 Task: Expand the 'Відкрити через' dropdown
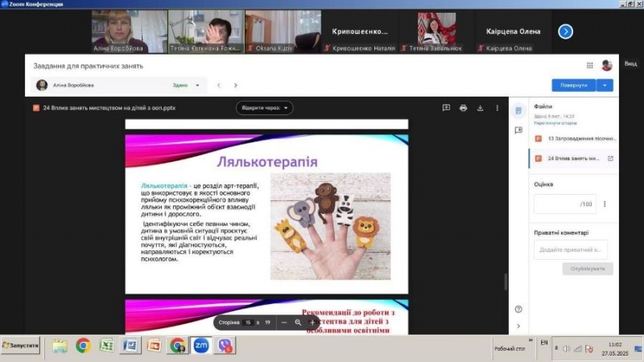[264, 108]
